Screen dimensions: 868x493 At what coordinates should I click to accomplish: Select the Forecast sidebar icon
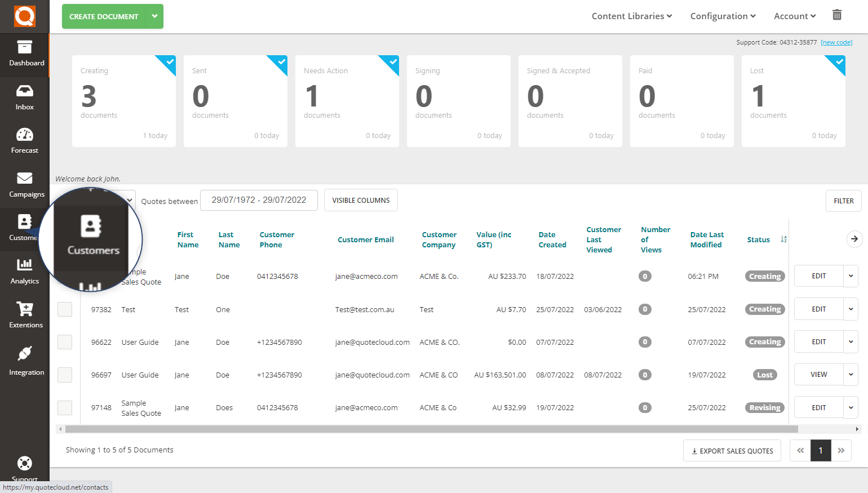24,140
